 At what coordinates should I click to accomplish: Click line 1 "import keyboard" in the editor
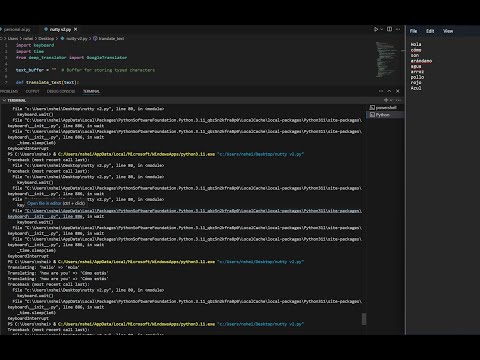[35, 45]
